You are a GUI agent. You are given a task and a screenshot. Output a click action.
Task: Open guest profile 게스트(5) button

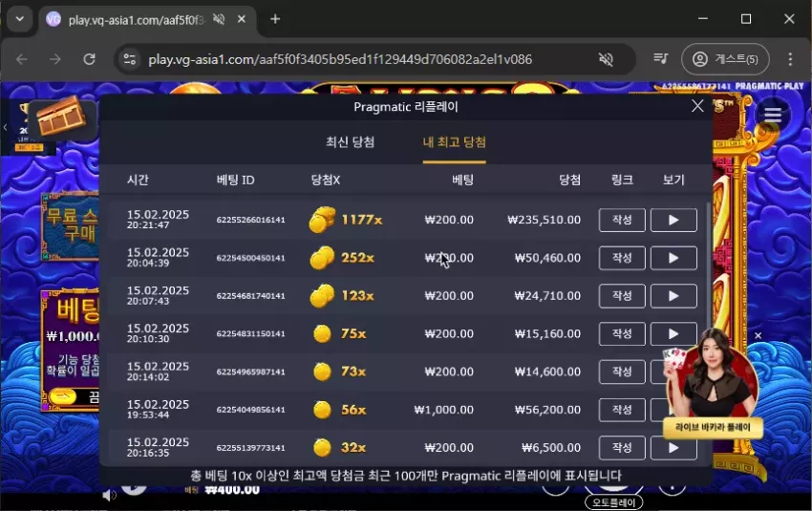point(725,59)
